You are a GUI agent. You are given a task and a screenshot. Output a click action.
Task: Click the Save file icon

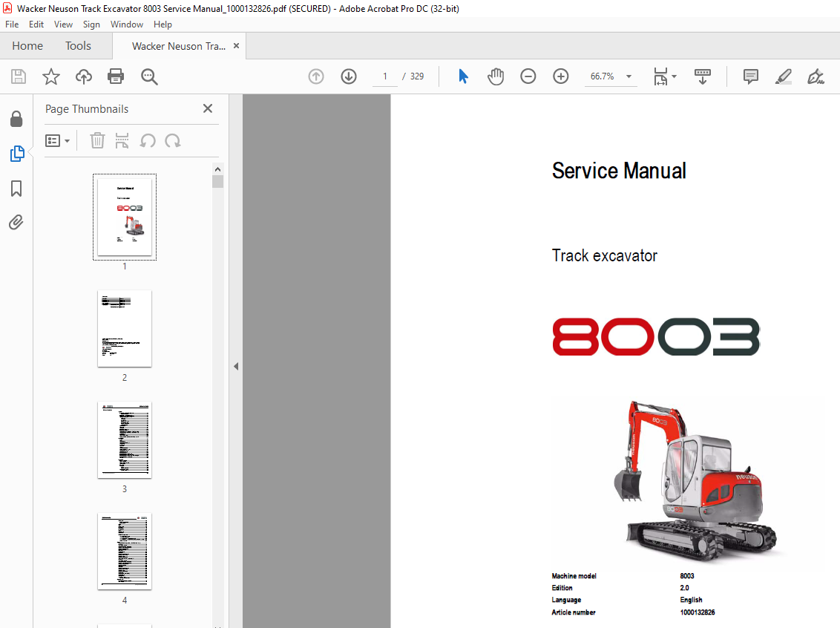coord(19,76)
